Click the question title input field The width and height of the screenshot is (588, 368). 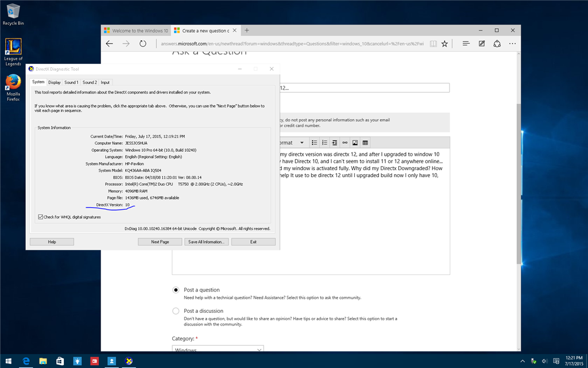point(365,88)
